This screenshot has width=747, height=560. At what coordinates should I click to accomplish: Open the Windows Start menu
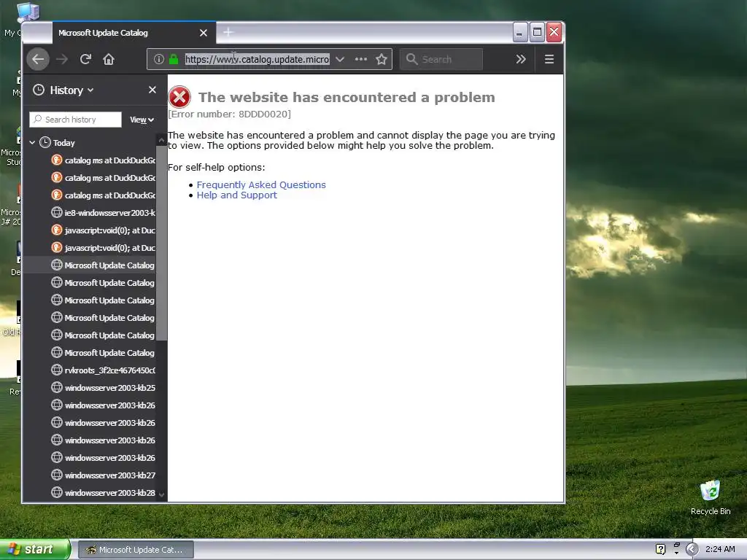pyautogui.click(x=35, y=549)
